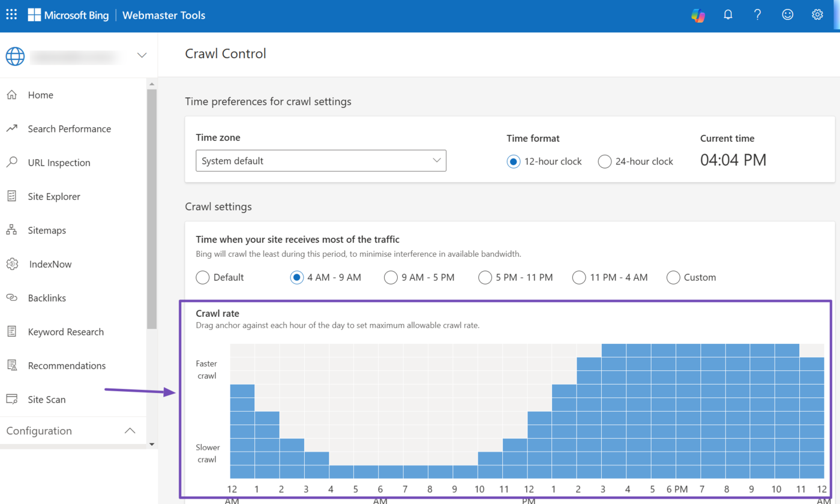Open the help question mark icon
The height and width of the screenshot is (504, 840).
coord(758,15)
